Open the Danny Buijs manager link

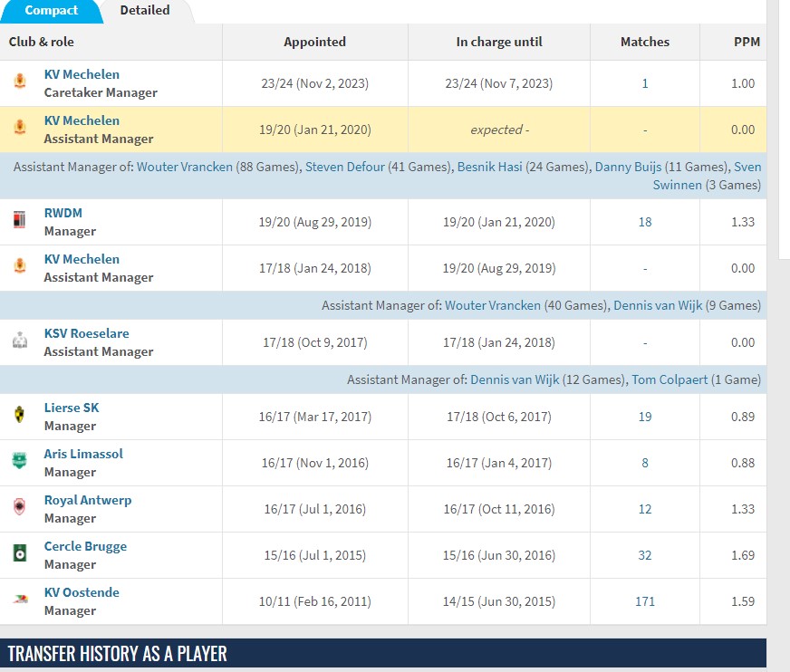(628, 167)
